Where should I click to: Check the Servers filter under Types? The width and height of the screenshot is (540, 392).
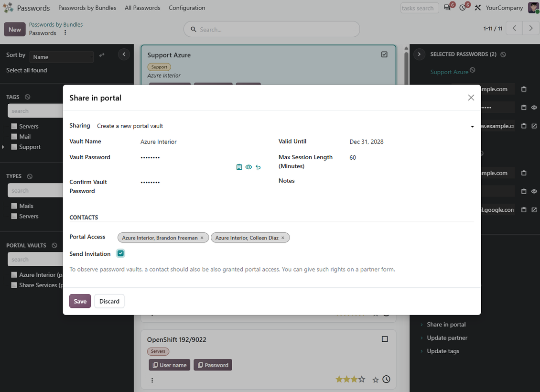point(14,216)
